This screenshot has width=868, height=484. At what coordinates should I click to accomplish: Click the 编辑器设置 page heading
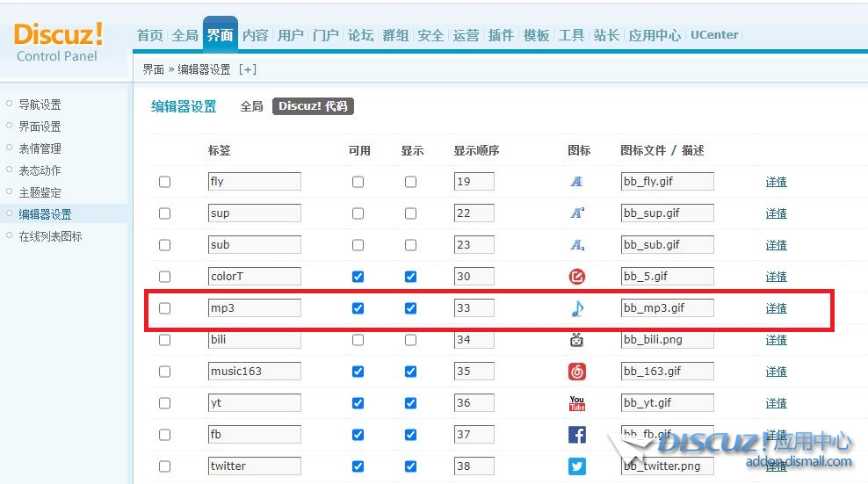pyautogui.click(x=184, y=106)
